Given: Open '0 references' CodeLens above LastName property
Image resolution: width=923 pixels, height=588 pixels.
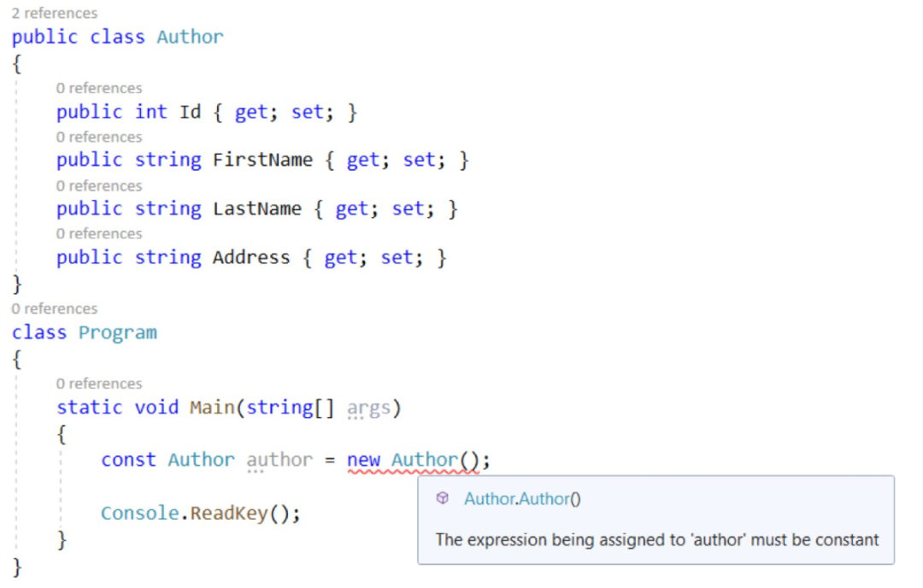Looking at the screenshot, I should 99,186.
